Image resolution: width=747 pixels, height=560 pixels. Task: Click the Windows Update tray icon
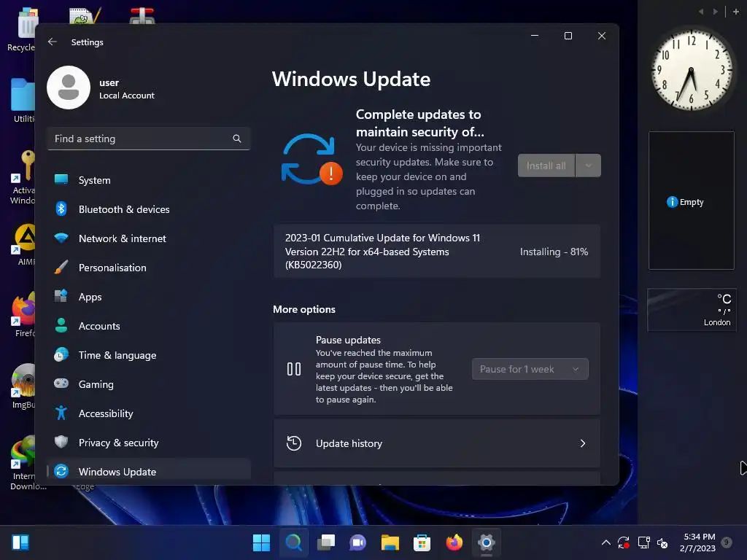point(624,542)
